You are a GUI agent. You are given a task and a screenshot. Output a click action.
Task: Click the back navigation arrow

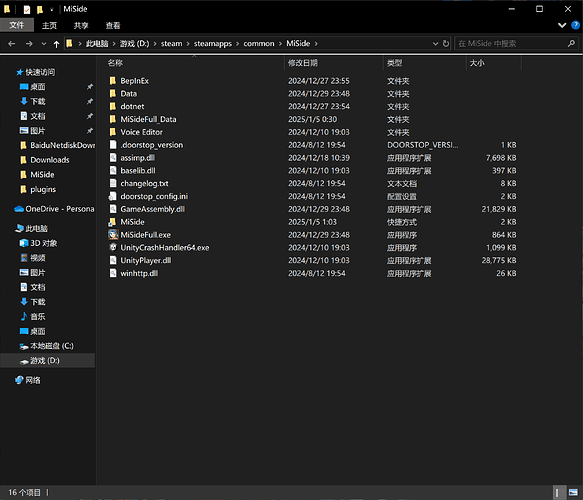pyautogui.click(x=12, y=44)
